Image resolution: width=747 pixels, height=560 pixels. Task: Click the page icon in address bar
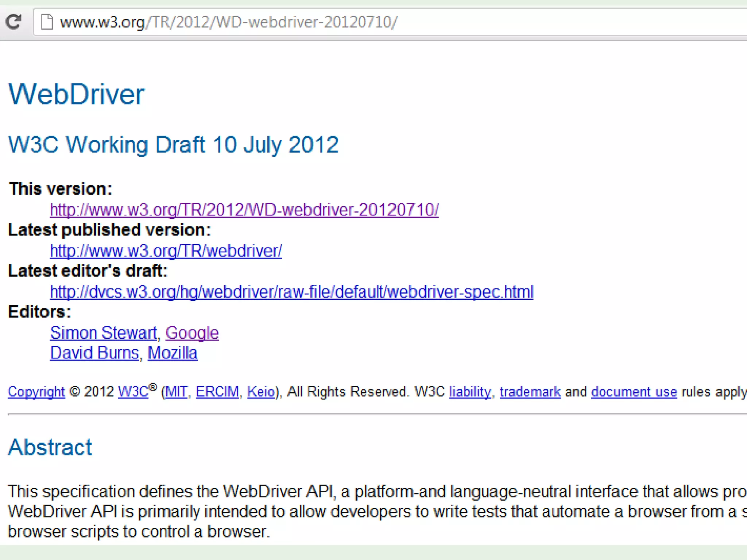(x=47, y=22)
